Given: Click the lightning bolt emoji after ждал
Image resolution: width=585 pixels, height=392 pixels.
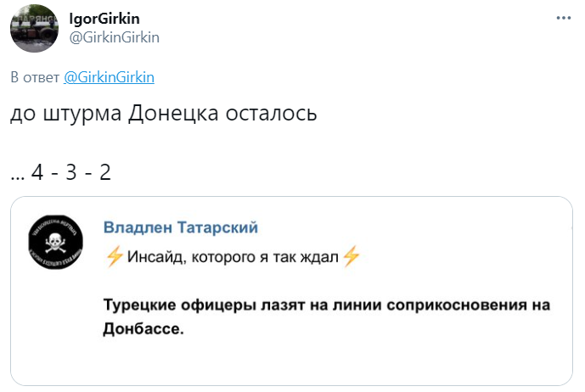Looking at the screenshot, I should 351,258.
